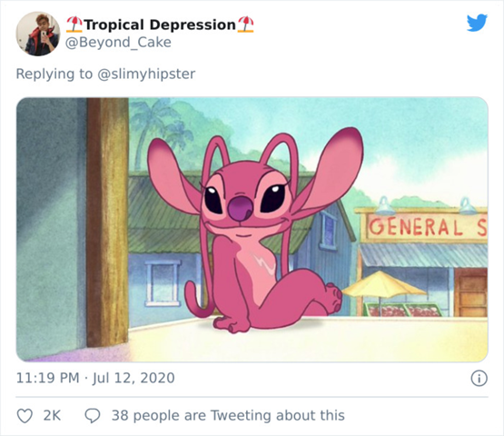Open the Beyond_Cake profile avatar

tap(38, 34)
